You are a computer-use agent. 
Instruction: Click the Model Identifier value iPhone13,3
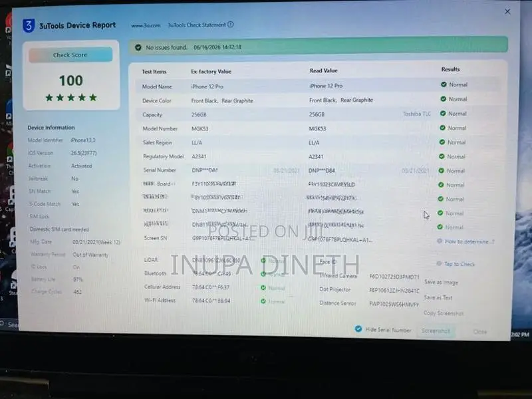pyautogui.click(x=83, y=140)
